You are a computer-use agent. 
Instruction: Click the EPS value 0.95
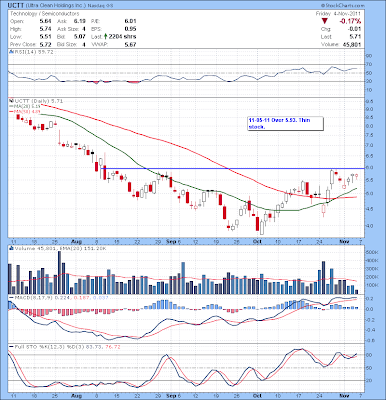tap(130, 29)
